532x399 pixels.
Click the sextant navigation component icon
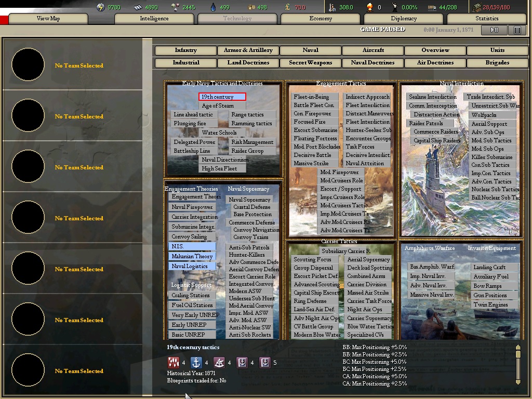click(219, 363)
